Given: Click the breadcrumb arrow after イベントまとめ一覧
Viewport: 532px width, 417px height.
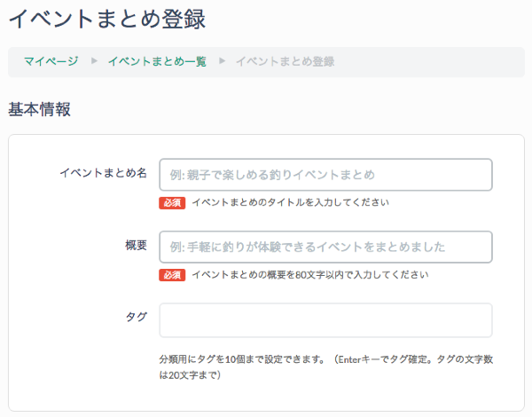Looking at the screenshot, I should (x=222, y=61).
